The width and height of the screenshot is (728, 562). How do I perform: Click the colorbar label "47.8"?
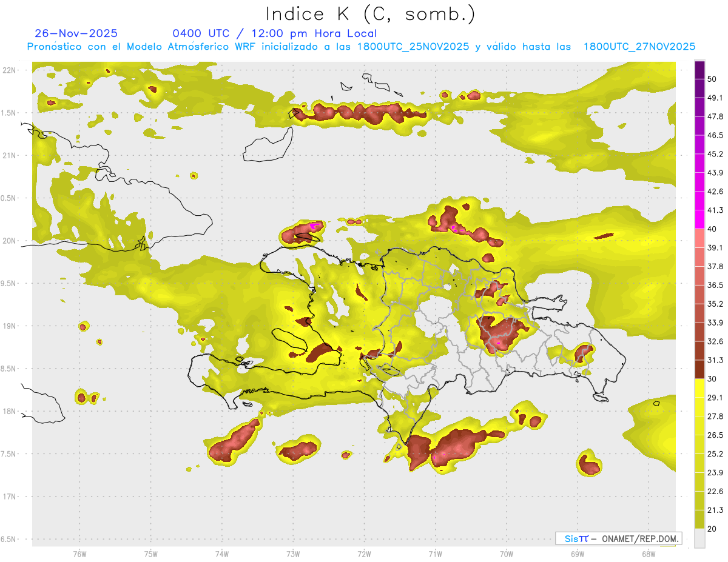715,116
